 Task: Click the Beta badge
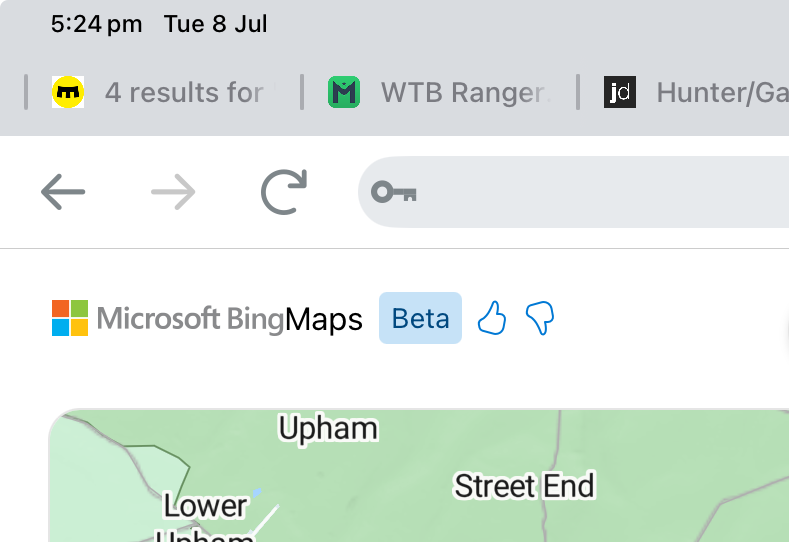[x=420, y=318]
